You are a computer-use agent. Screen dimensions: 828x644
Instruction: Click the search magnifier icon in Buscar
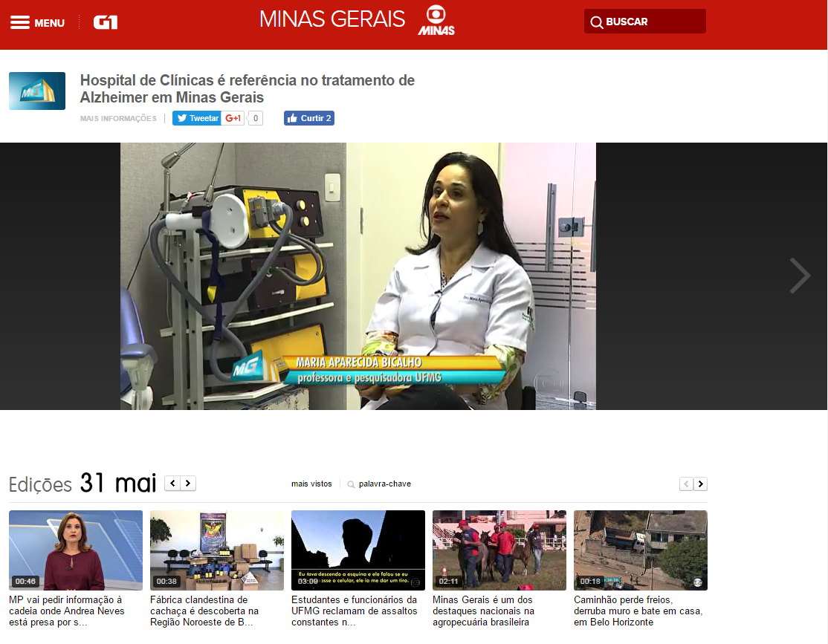[597, 22]
